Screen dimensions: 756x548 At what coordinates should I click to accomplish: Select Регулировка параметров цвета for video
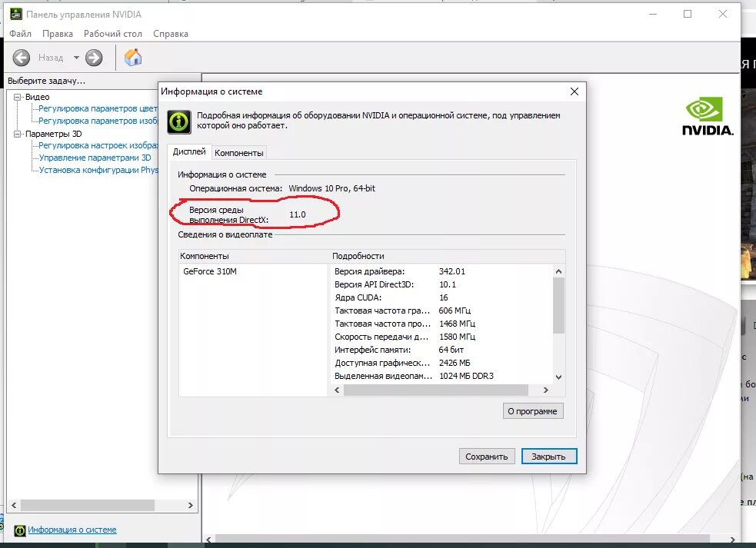tap(98, 108)
